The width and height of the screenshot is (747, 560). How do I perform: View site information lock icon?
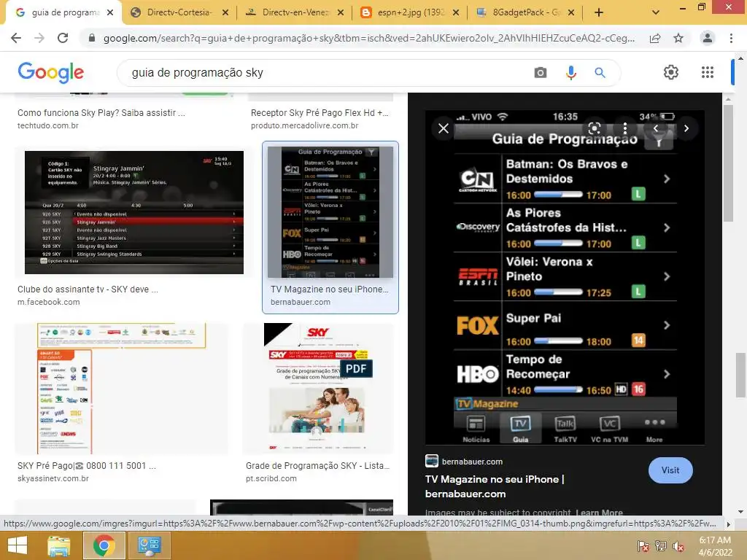(92, 38)
